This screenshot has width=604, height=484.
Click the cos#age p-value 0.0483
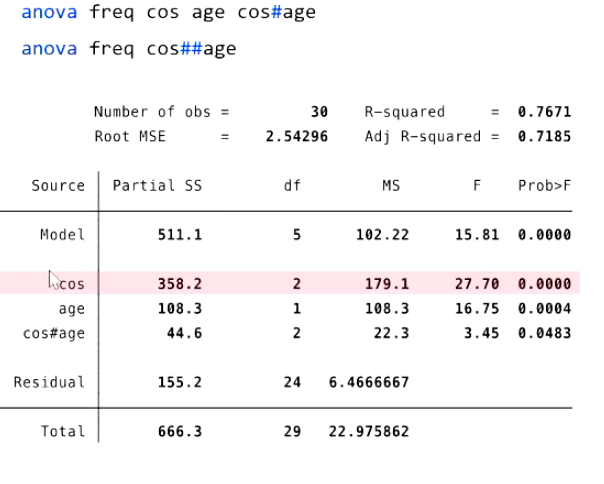click(x=544, y=333)
